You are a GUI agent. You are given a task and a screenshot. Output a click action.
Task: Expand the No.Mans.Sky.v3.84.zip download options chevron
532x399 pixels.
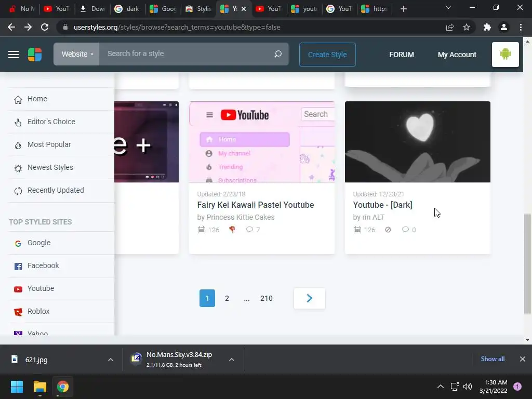click(x=231, y=360)
